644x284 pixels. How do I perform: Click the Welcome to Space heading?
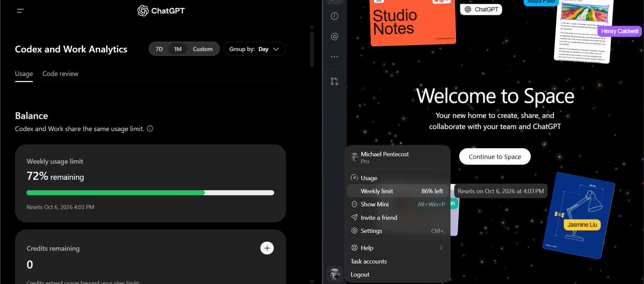(x=495, y=96)
